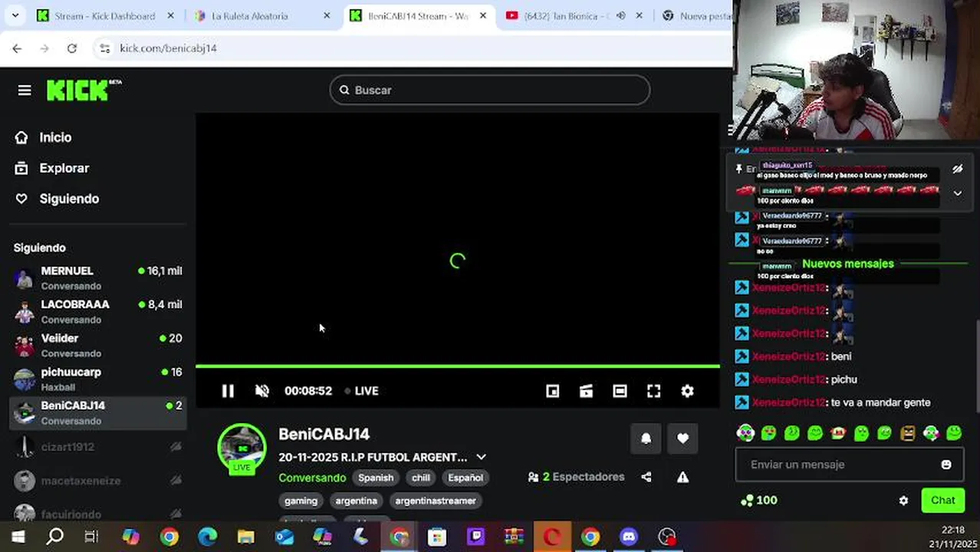Viewport: 980px width, 552px height.
Task: Select BeniCABJ14 in the following list
Action: (99, 412)
